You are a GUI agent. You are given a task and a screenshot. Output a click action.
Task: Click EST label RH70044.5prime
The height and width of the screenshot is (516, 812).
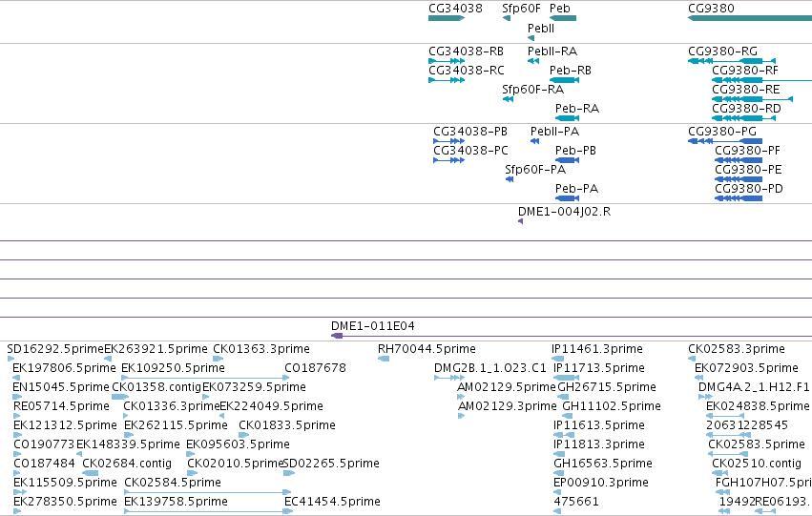427,349
